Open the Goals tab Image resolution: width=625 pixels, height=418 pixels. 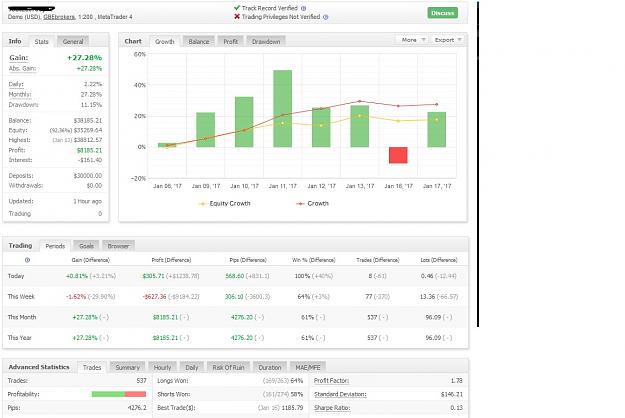[86, 246]
